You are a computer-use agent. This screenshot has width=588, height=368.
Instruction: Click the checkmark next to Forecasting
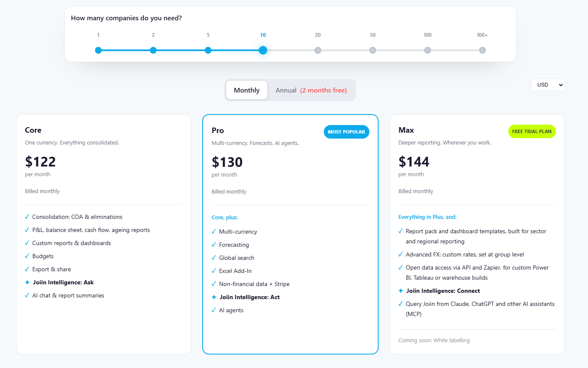pos(214,245)
